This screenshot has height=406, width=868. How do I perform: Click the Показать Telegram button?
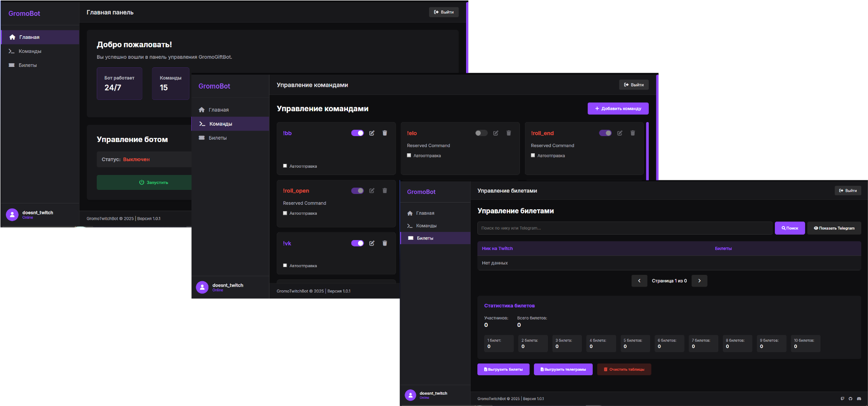[834, 228]
